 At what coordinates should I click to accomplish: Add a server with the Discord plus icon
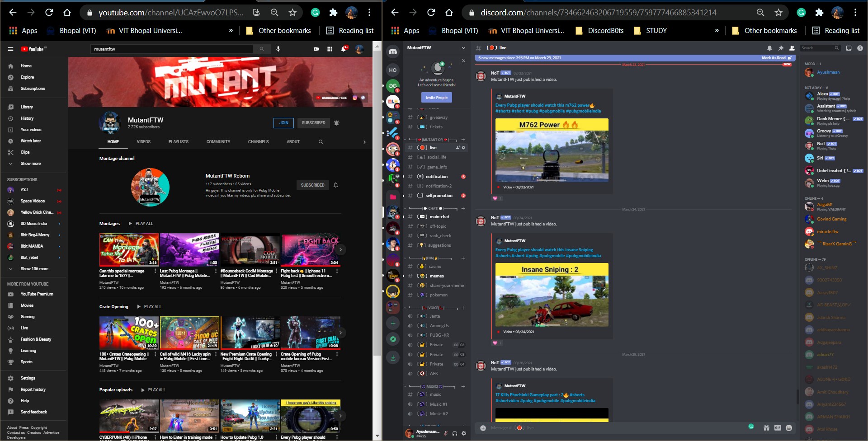[x=393, y=323]
